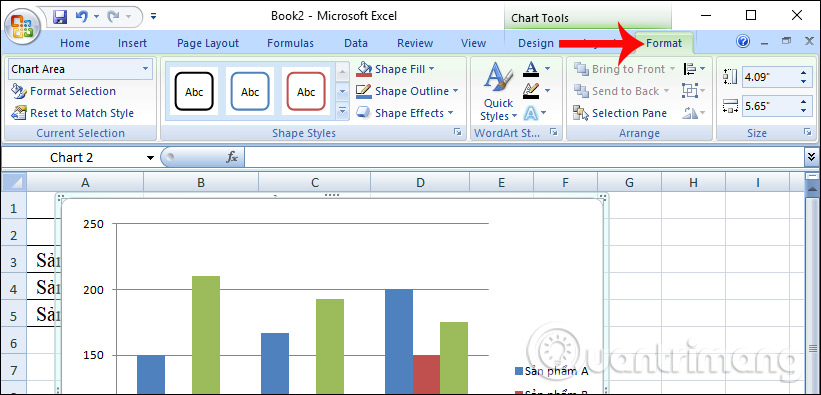Click the Select All corner triangle
821x395 pixels.
tap(15, 182)
